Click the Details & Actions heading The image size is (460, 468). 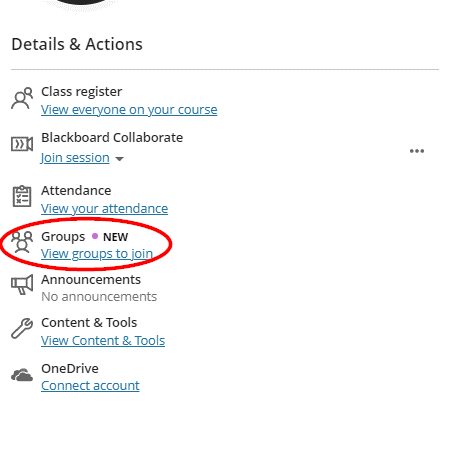77,44
